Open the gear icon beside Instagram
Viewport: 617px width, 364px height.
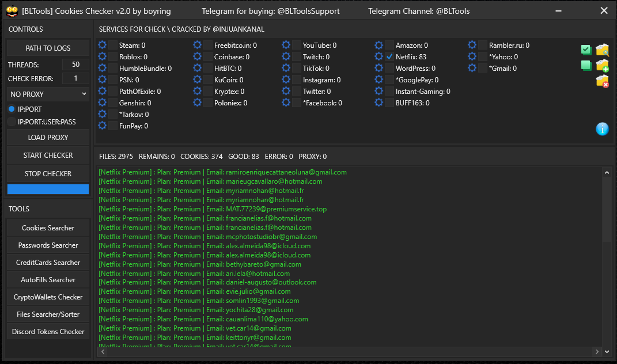286,79
